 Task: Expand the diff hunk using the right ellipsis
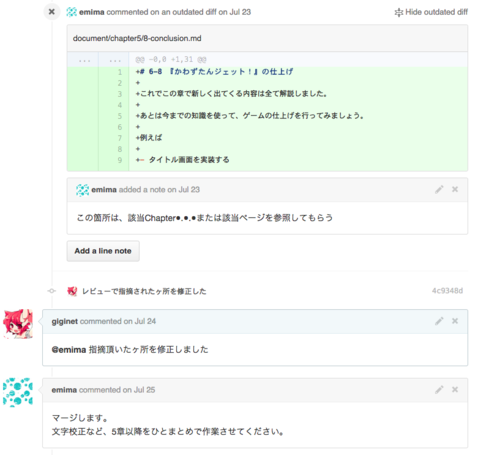pos(115,60)
